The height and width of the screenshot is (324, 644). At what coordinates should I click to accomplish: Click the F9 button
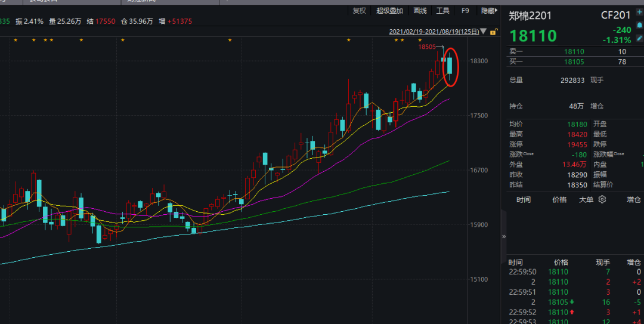[465, 11]
